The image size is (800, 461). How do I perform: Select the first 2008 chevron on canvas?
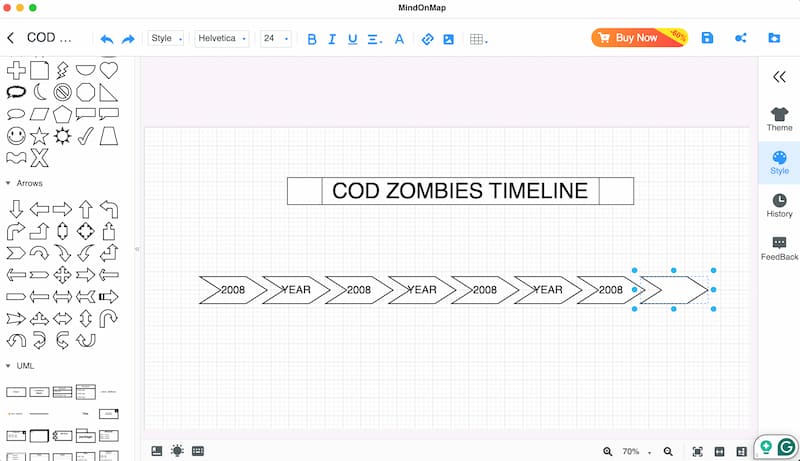click(x=233, y=290)
